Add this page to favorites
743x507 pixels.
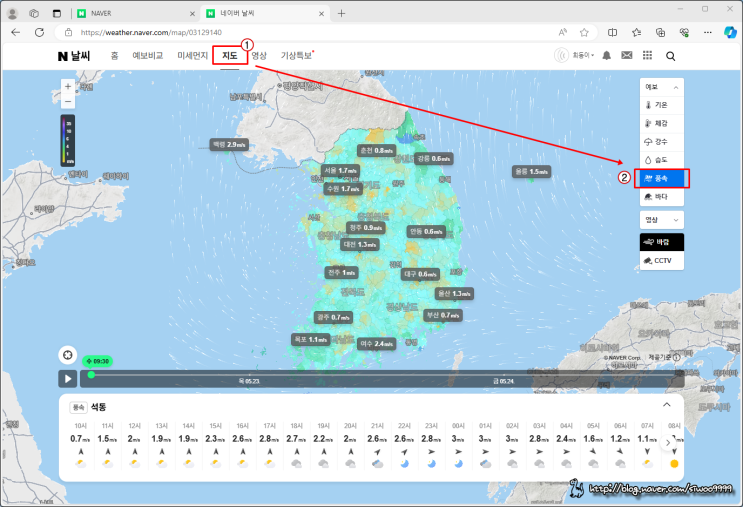click(x=584, y=32)
